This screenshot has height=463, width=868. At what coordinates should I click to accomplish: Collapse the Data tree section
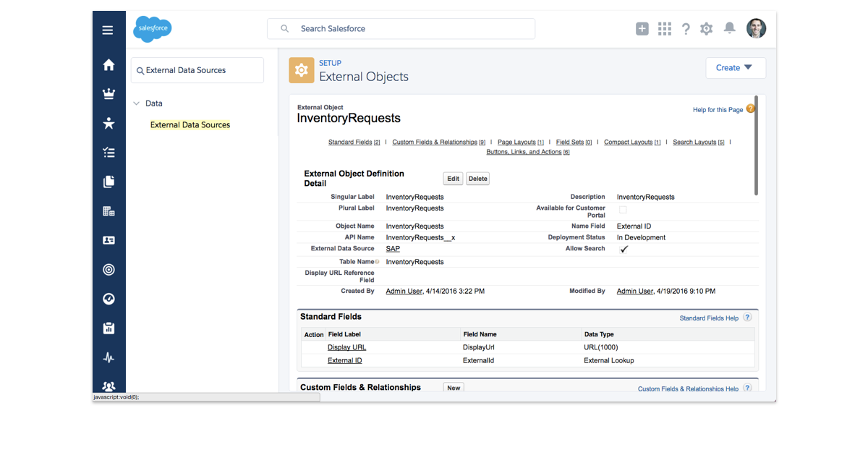coord(137,103)
